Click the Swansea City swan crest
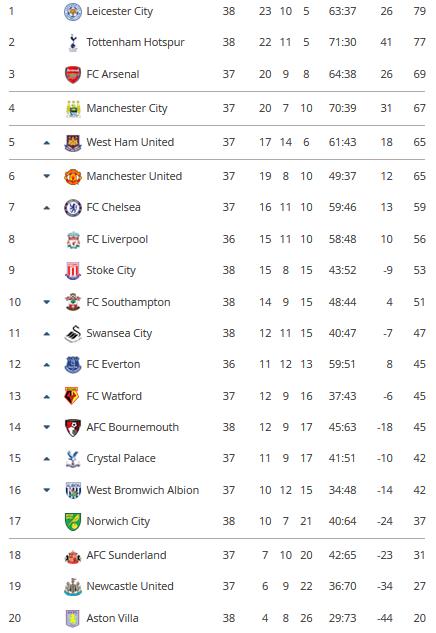This screenshot has height=633, width=436. pyautogui.click(x=73, y=334)
